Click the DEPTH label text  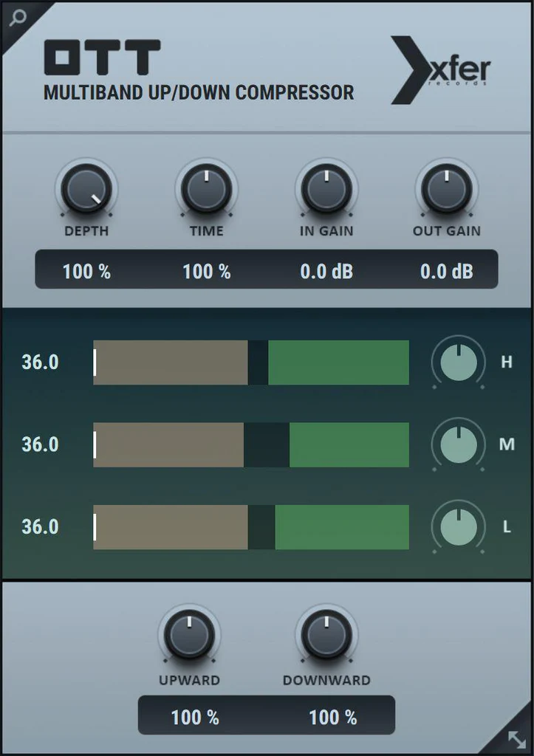[86, 231]
